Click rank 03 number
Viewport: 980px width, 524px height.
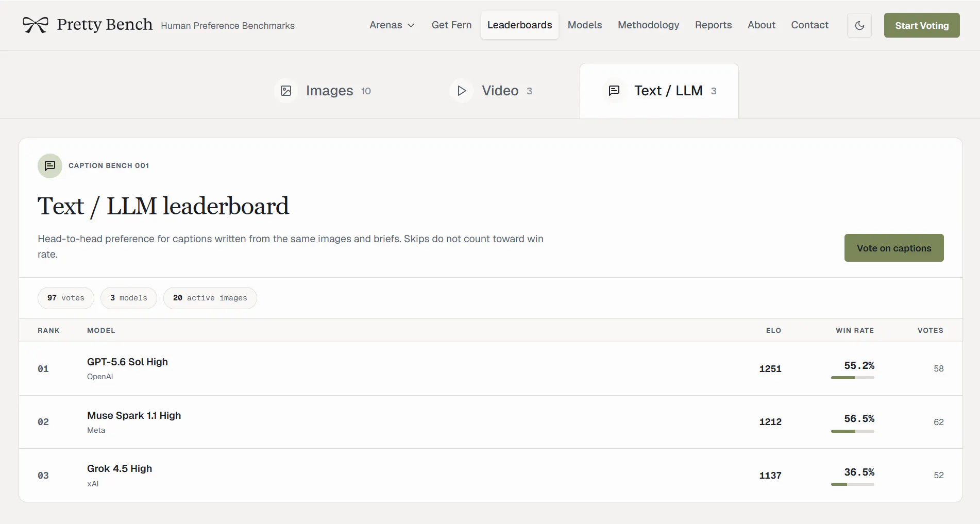[43, 476]
